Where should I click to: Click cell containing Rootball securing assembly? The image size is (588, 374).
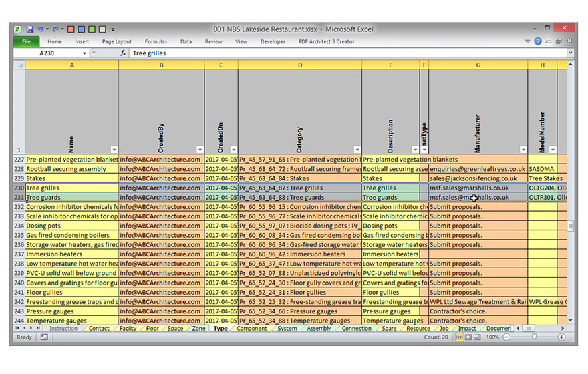pyautogui.click(x=71, y=169)
